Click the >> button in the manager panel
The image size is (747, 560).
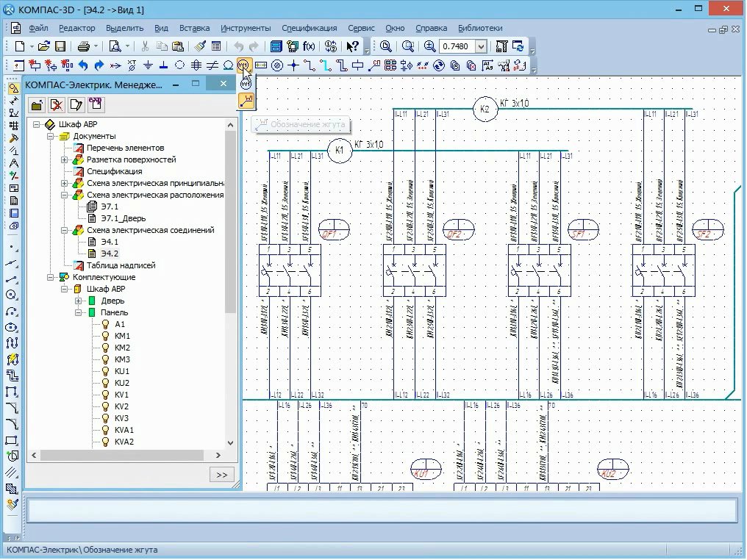(x=221, y=475)
